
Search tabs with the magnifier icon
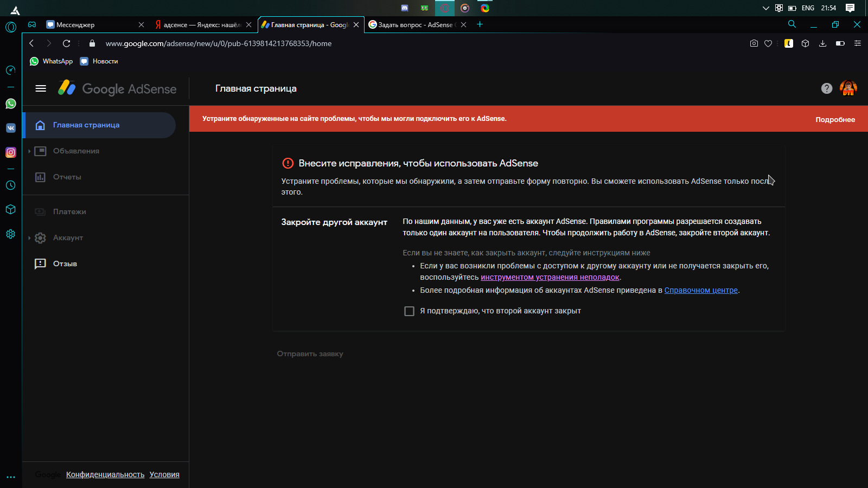point(792,24)
